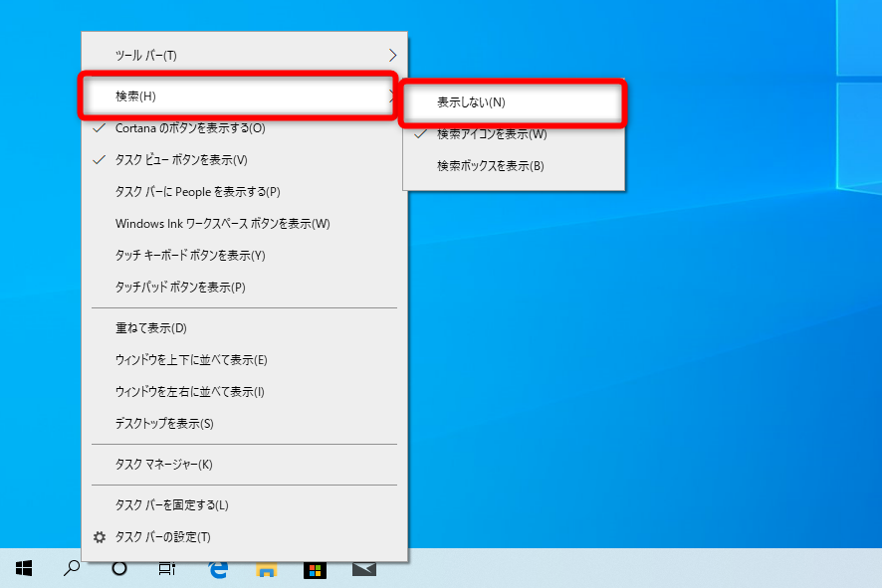This screenshot has height=588, width=882.
Task: Open File Explorer from taskbar
Action: (x=266, y=570)
